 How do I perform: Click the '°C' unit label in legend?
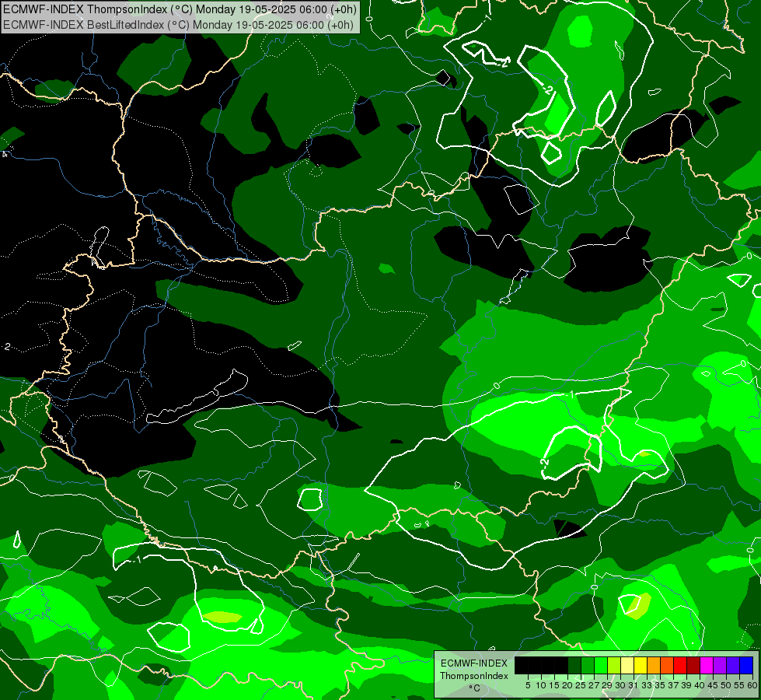pos(475,688)
